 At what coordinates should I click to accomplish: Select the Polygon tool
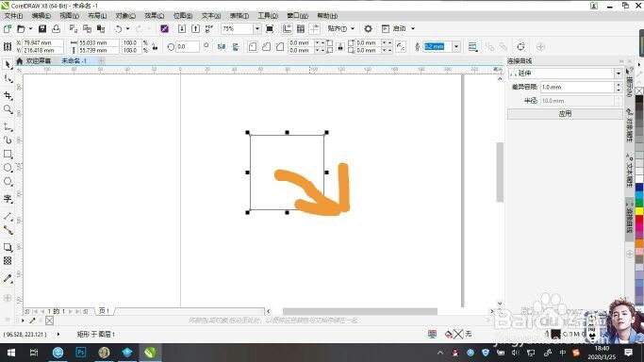click(x=8, y=181)
